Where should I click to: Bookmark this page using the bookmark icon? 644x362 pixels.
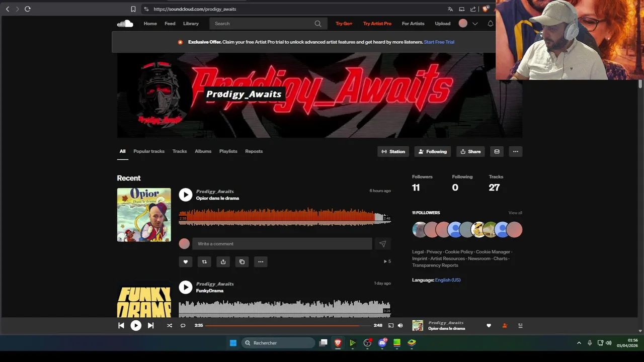click(133, 9)
